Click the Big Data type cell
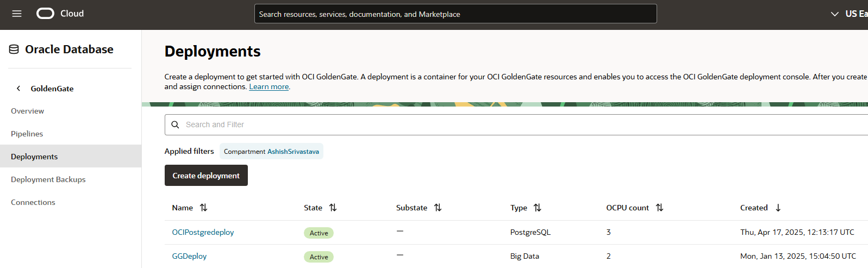This screenshot has width=868, height=268. (x=524, y=256)
